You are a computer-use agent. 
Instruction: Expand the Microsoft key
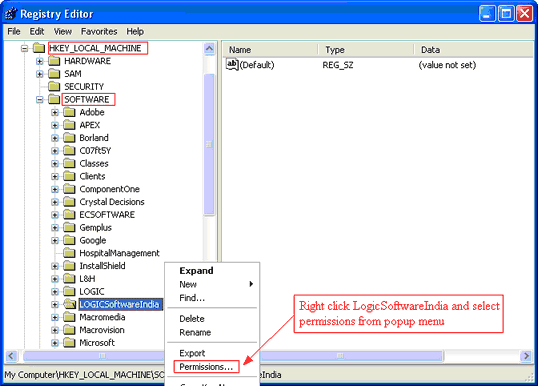coord(55,343)
